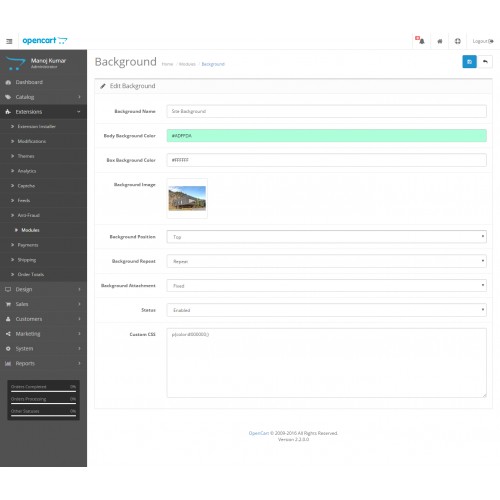Open the notifications bell icon
This screenshot has width=500, height=500.
pyautogui.click(x=420, y=41)
